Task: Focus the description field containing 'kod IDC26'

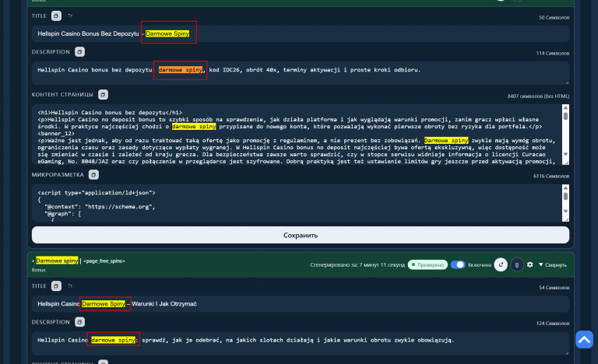Action: tap(301, 73)
